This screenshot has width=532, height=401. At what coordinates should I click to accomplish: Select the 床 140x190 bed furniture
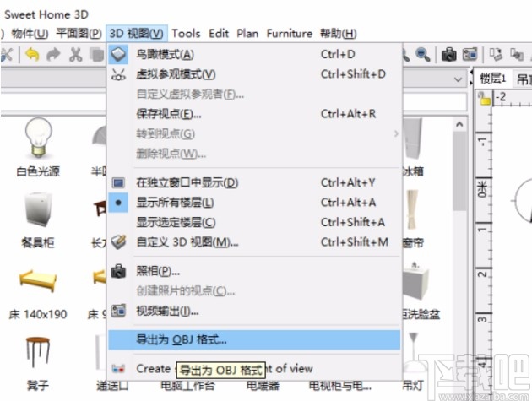click(38, 295)
